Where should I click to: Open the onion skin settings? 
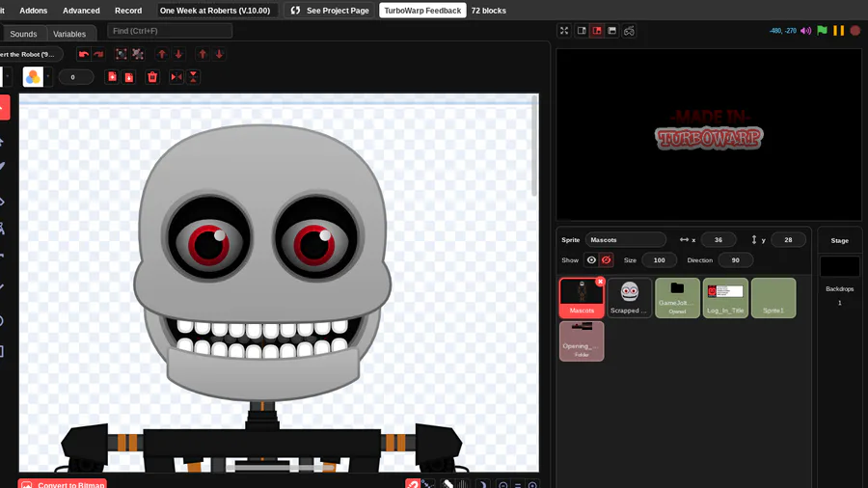tap(463, 484)
